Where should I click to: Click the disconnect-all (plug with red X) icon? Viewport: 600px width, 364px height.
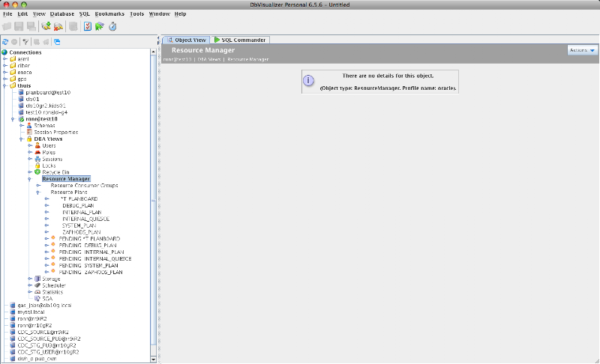[x=58, y=26]
